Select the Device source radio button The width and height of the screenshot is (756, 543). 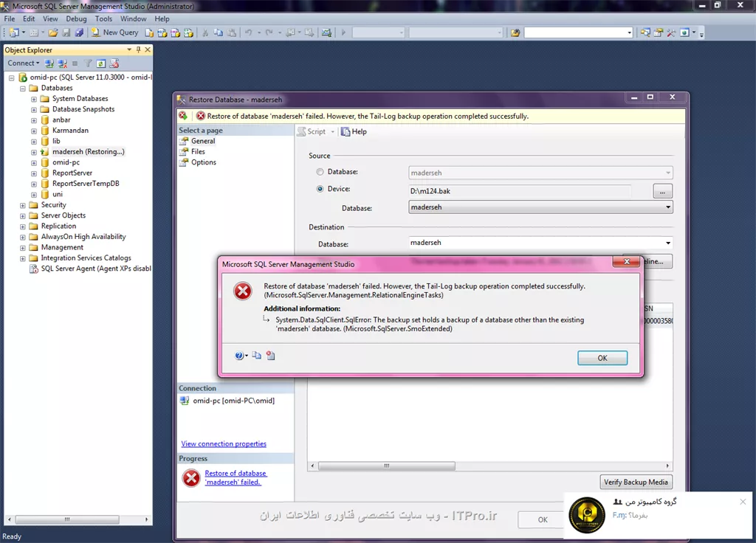[x=320, y=189]
